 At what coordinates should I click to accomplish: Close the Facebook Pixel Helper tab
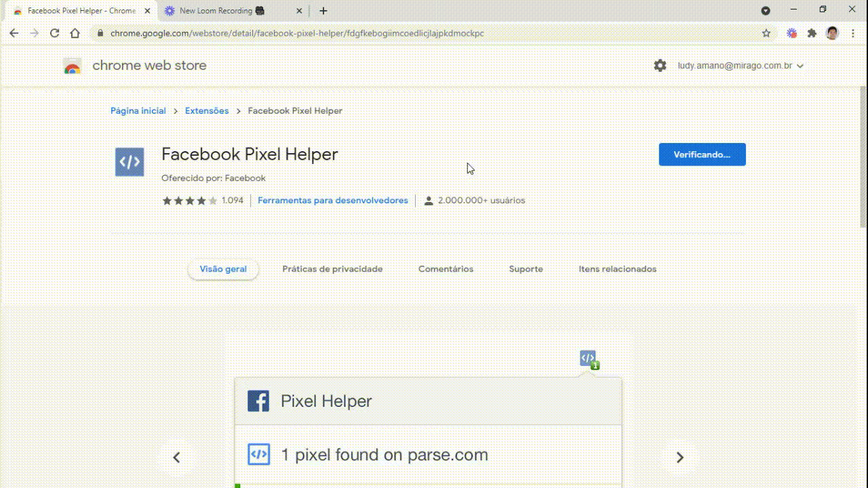point(147,11)
